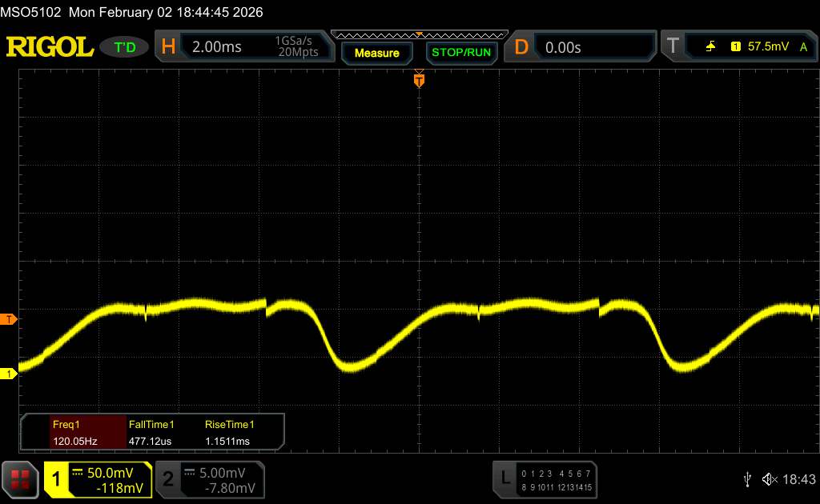Click the USB connection status icon

coord(747,479)
